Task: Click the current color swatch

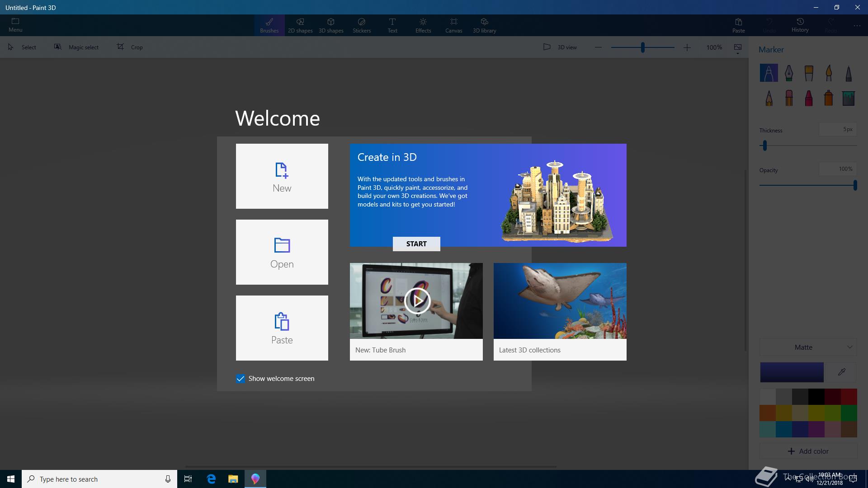Action: [x=792, y=372]
